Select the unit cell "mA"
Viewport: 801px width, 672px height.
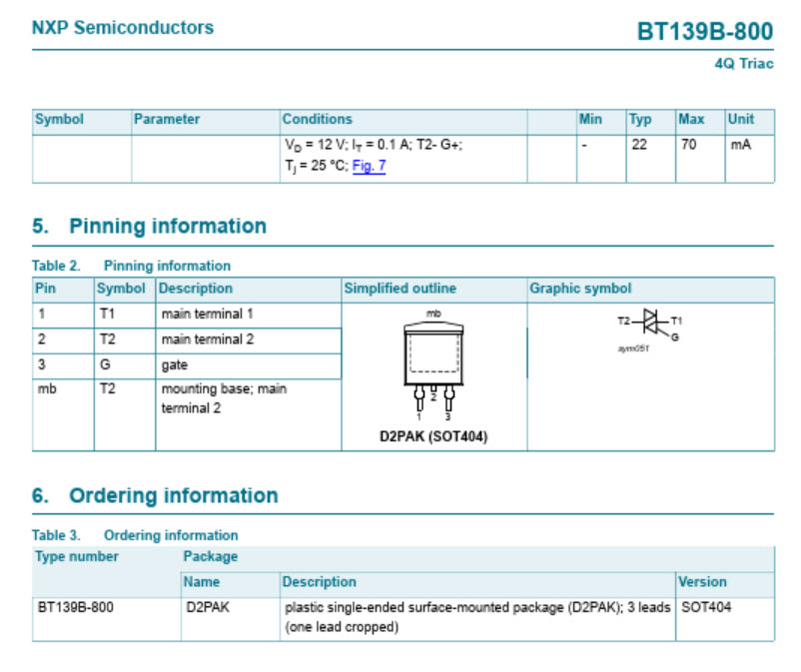(x=741, y=145)
